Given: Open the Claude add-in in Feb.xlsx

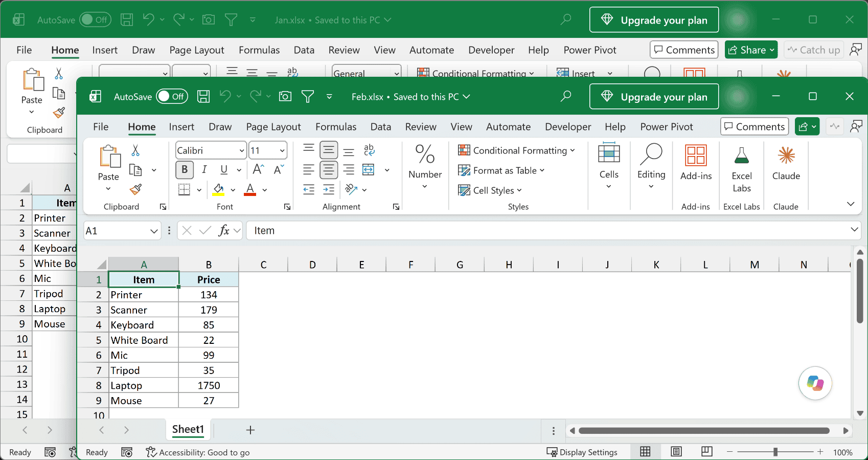Looking at the screenshot, I should [x=786, y=164].
